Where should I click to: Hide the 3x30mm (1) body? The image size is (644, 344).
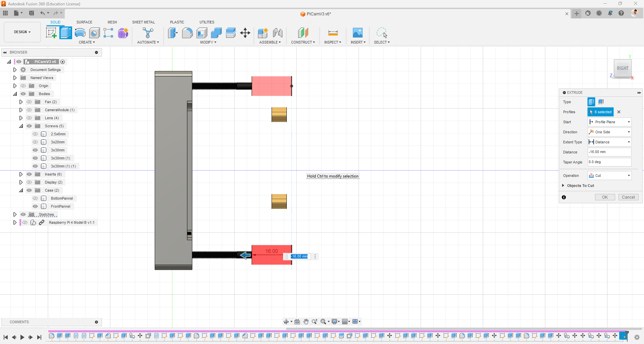click(35, 158)
